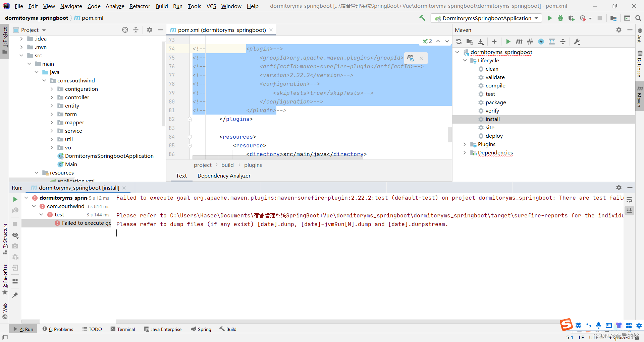Run Maven build with green arrow in Maven panel
Viewport: 644px width, 342px height.
point(508,42)
